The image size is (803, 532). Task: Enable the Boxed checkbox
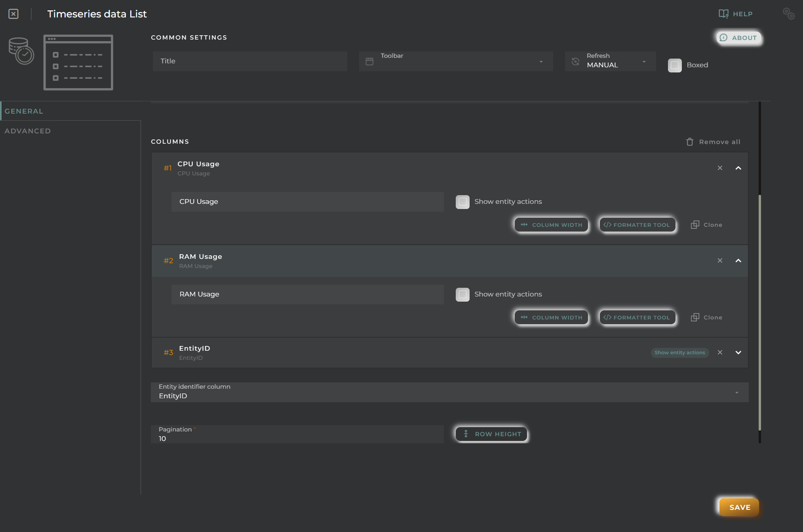675,65
